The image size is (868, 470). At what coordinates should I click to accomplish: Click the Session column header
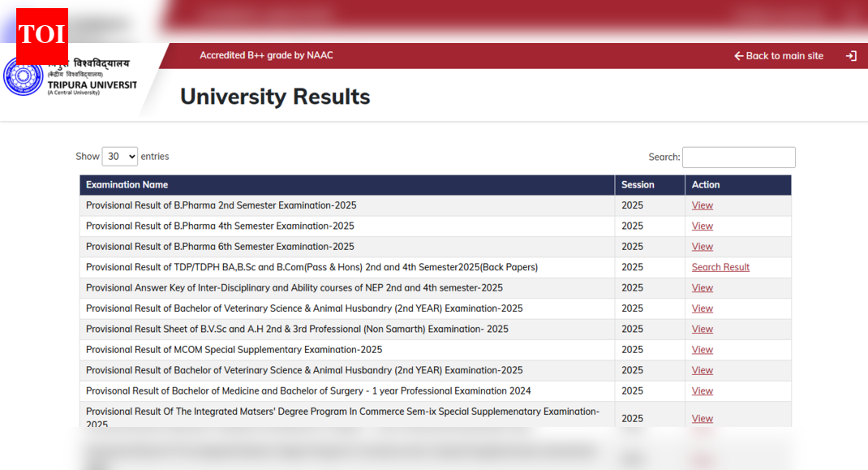click(635, 184)
